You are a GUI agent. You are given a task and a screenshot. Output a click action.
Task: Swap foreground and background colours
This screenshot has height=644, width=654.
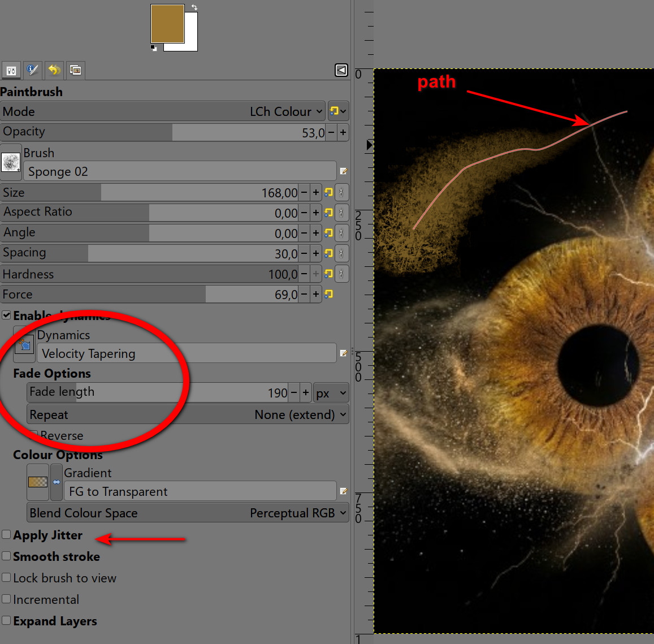pyautogui.click(x=194, y=7)
